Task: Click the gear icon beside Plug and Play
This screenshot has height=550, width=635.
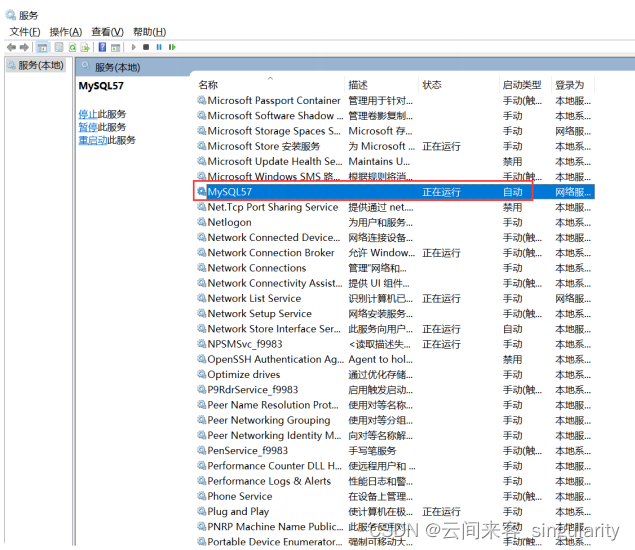Action: (201, 511)
